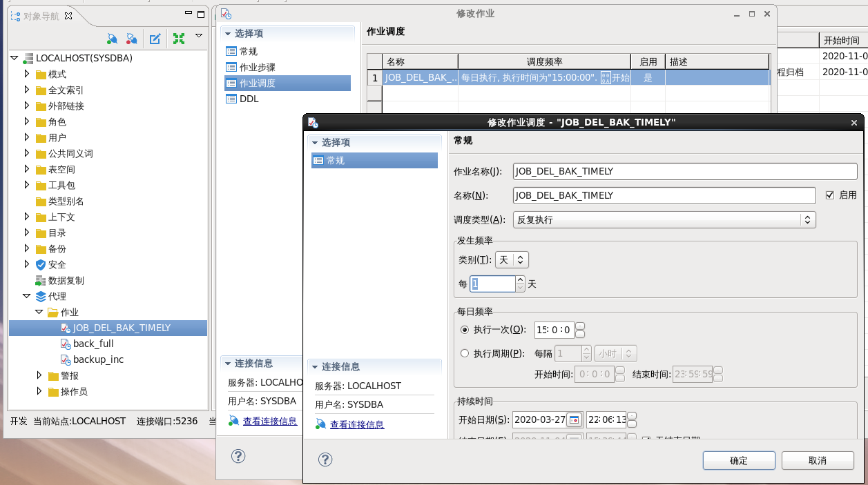Click the 确定 button to confirm

pos(738,460)
